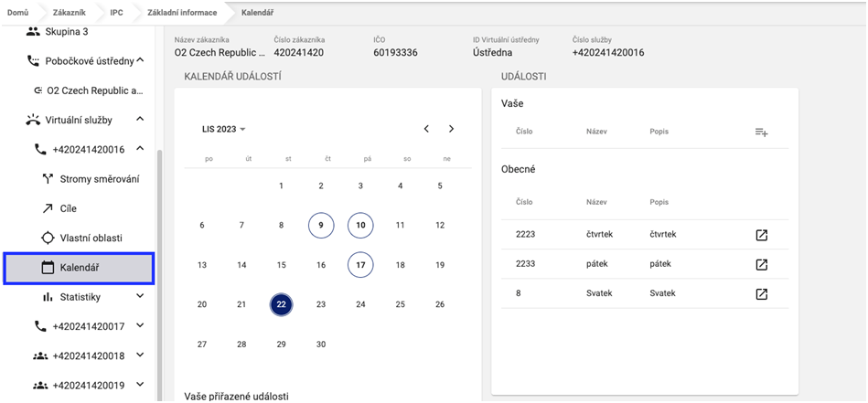Go to the next month arrow
The width and height of the screenshot is (868, 403).
(451, 129)
